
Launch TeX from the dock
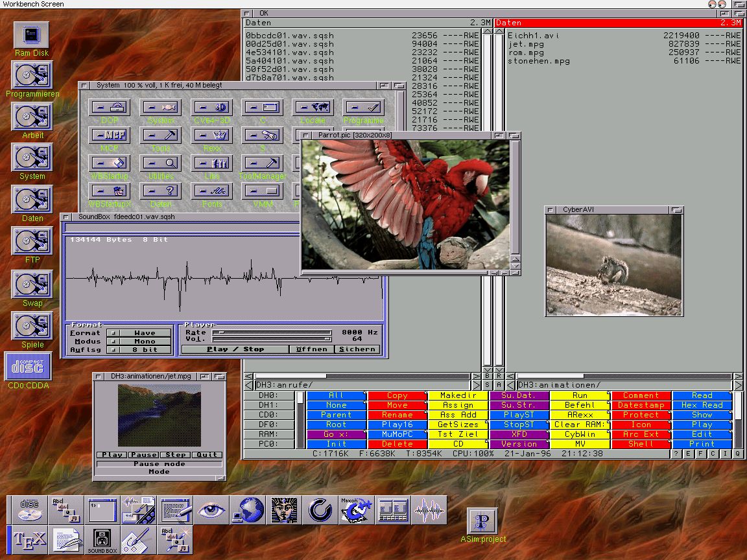30,539
